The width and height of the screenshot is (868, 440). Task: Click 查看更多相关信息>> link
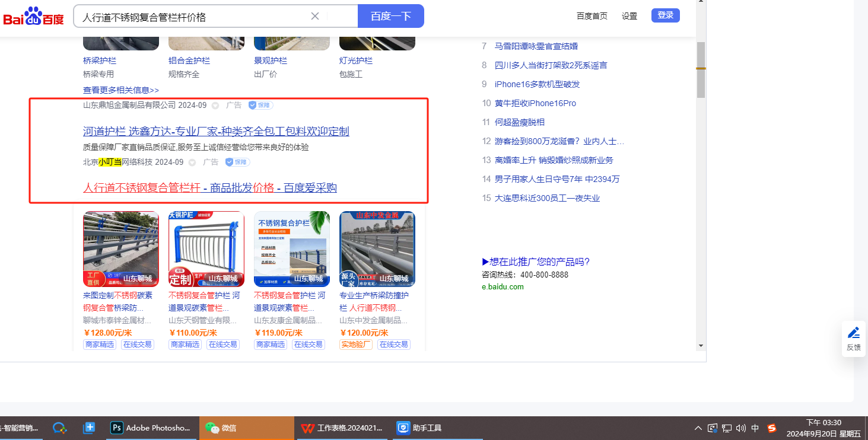coord(121,90)
